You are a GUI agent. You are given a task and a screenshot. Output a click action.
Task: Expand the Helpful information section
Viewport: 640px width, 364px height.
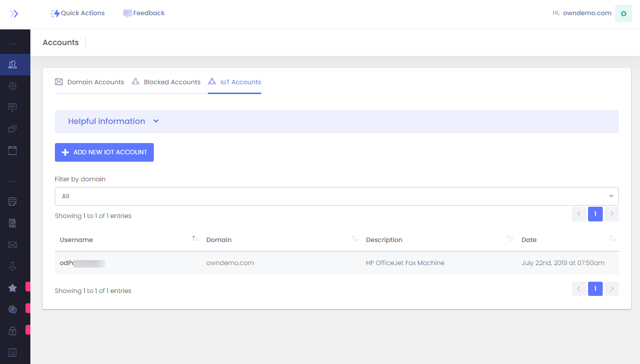(113, 121)
